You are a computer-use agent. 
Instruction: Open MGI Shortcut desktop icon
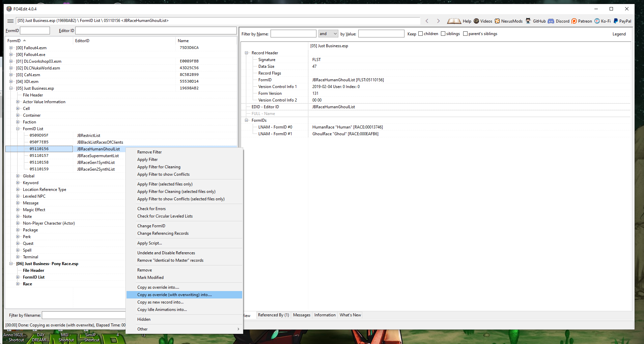(x=66, y=337)
